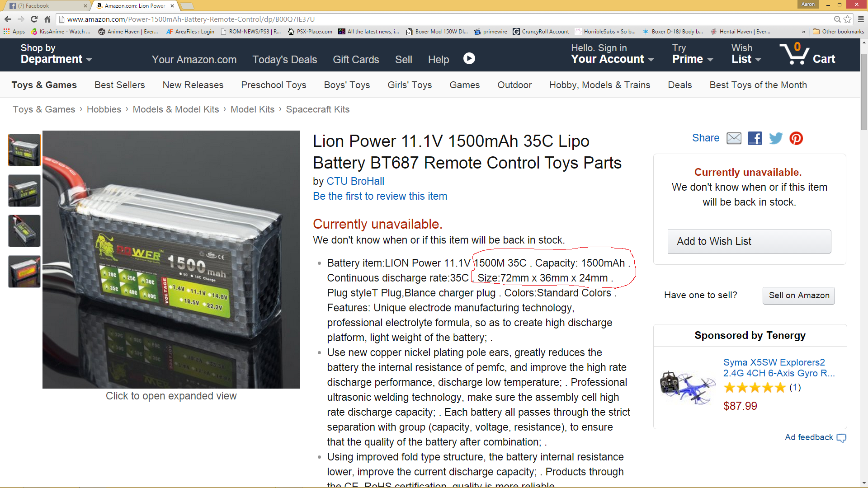Open the CTU BroHall seller link
Image resolution: width=868 pixels, height=488 pixels.
(355, 181)
